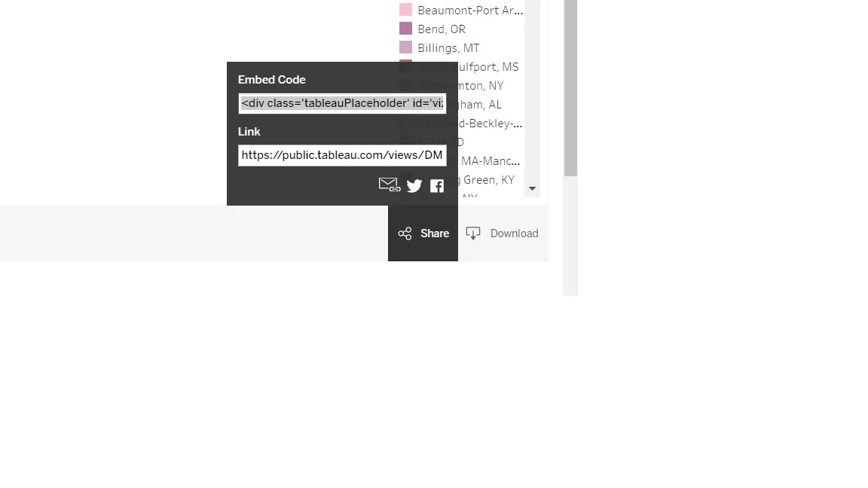Select the d-Beckley legend item
The image size is (868, 488).
coord(490,124)
